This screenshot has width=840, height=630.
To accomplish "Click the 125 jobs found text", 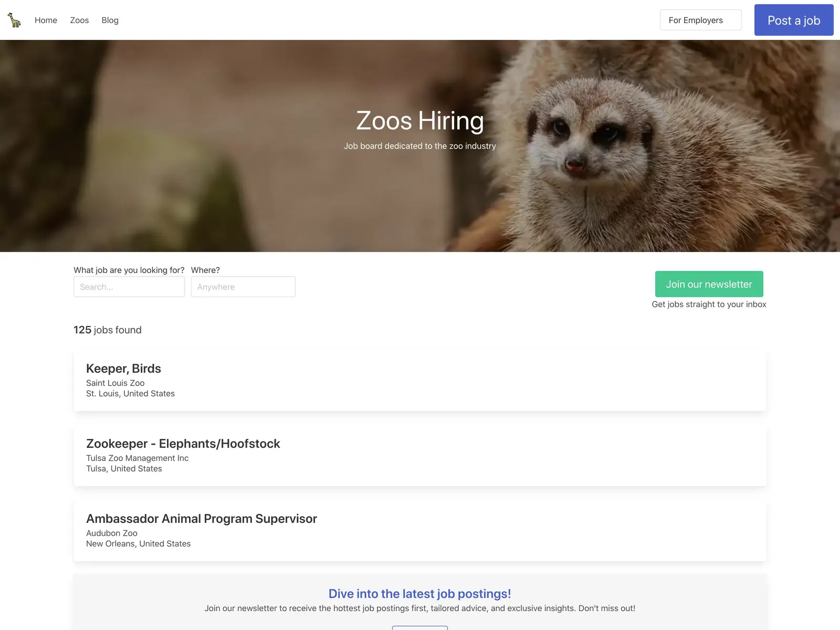I will pos(108,330).
